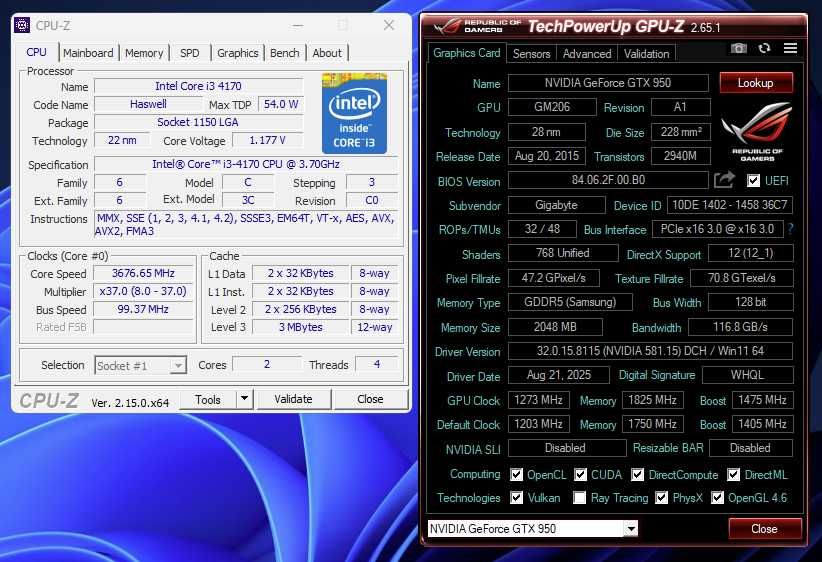Toggle the CUDA checkbox
Image resolution: width=822 pixels, height=562 pixels.
tap(580, 475)
